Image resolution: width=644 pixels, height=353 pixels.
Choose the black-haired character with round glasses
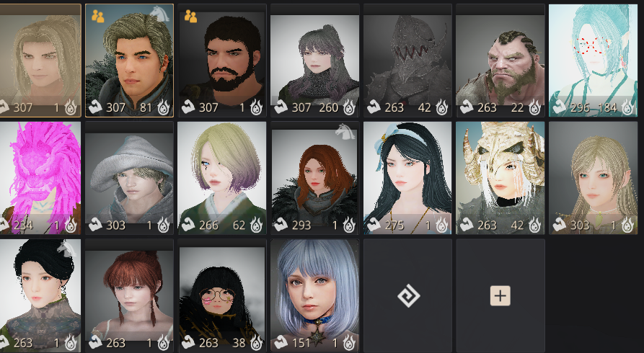[x=222, y=296]
